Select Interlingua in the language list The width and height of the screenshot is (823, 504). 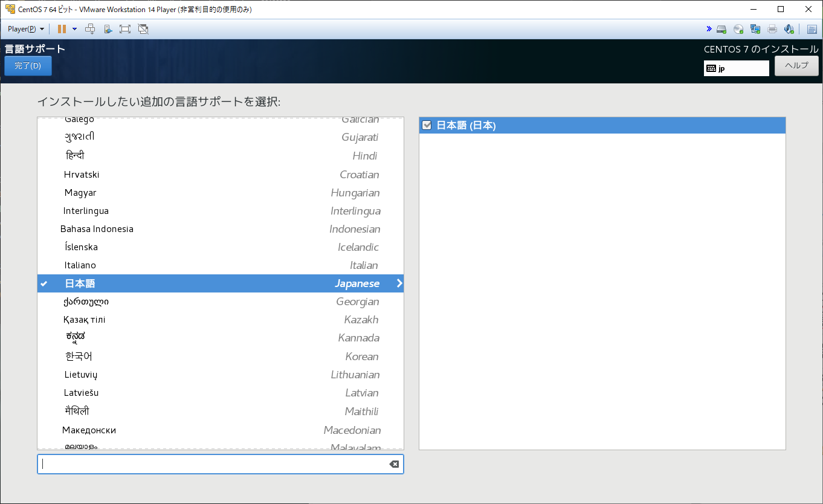221,211
